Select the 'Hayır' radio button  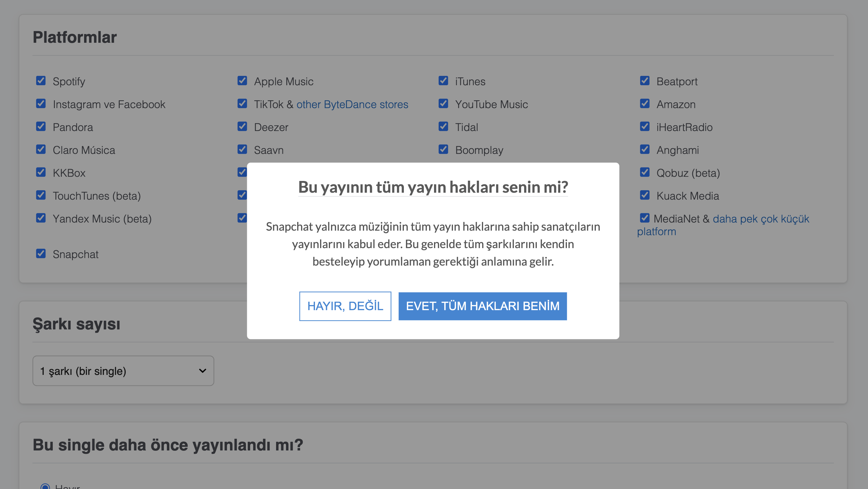pos(45,487)
